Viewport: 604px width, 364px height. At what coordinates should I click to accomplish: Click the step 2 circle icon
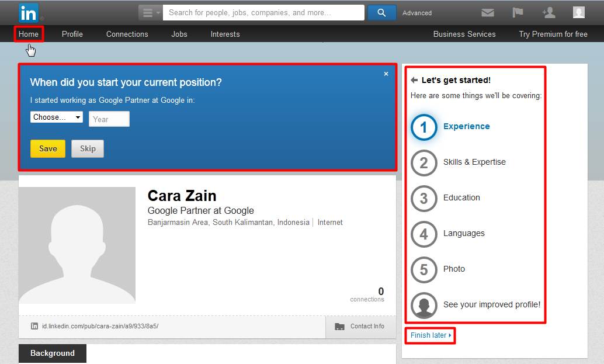pyautogui.click(x=424, y=163)
